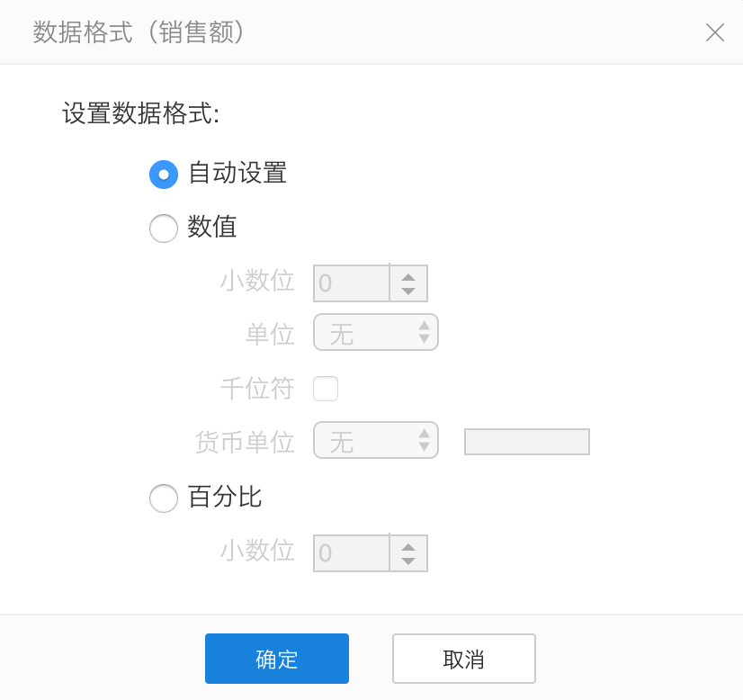The height and width of the screenshot is (700, 743).
Task: Decrease 百分比 小数位 with down arrow
Action: [x=408, y=561]
